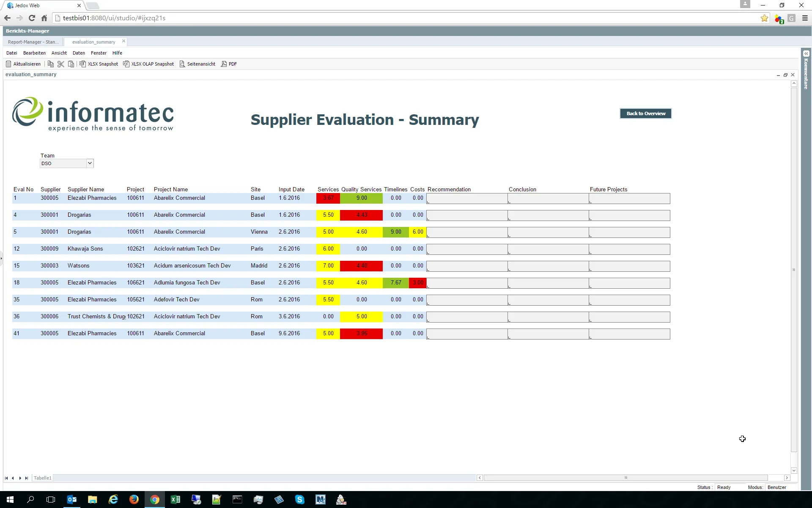
Task: Click the vertical scrollbar down arrow
Action: [794, 470]
